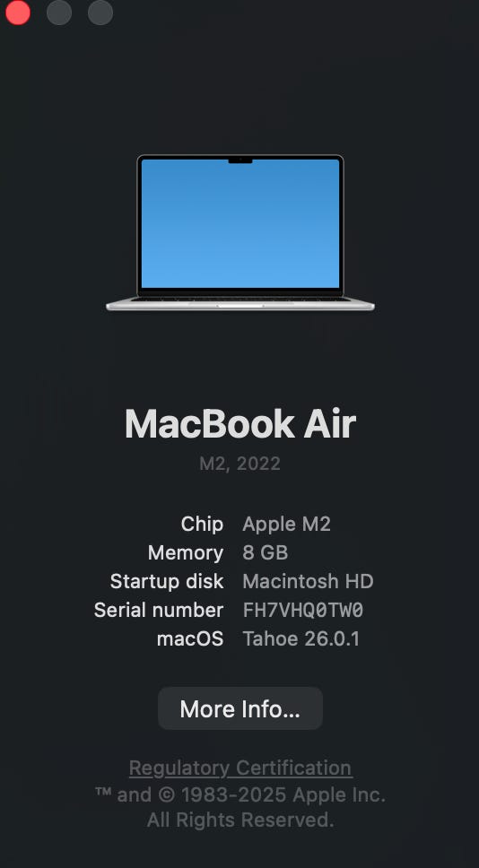Click the Startup disk label
The height and width of the screenshot is (868, 479).
click(167, 581)
